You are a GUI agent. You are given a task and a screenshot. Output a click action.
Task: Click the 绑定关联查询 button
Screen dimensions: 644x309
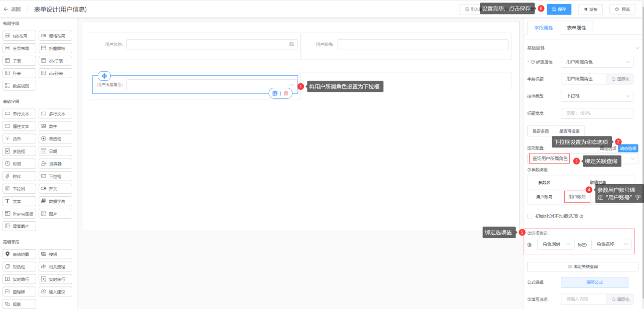click(582, 266)
